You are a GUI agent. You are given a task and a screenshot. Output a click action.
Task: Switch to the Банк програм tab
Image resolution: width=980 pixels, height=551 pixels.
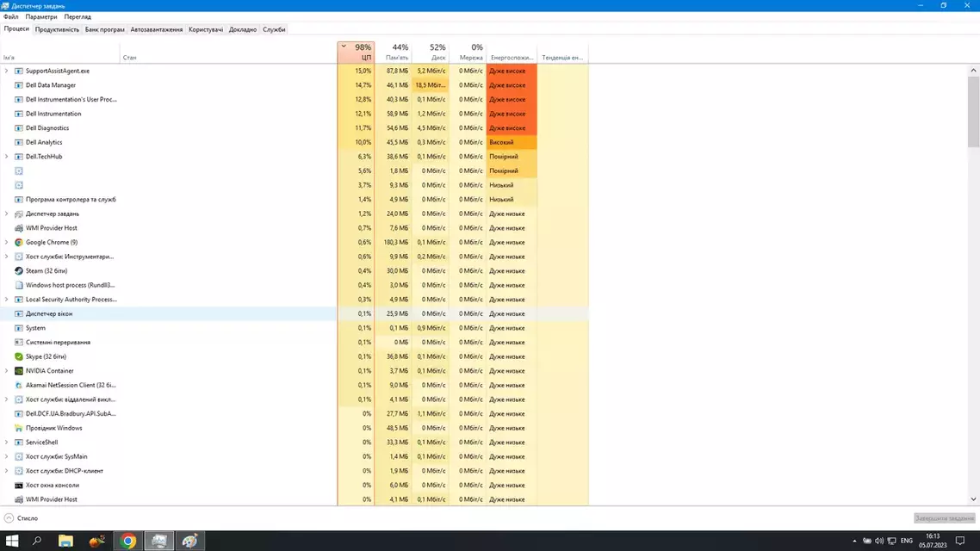104,29
